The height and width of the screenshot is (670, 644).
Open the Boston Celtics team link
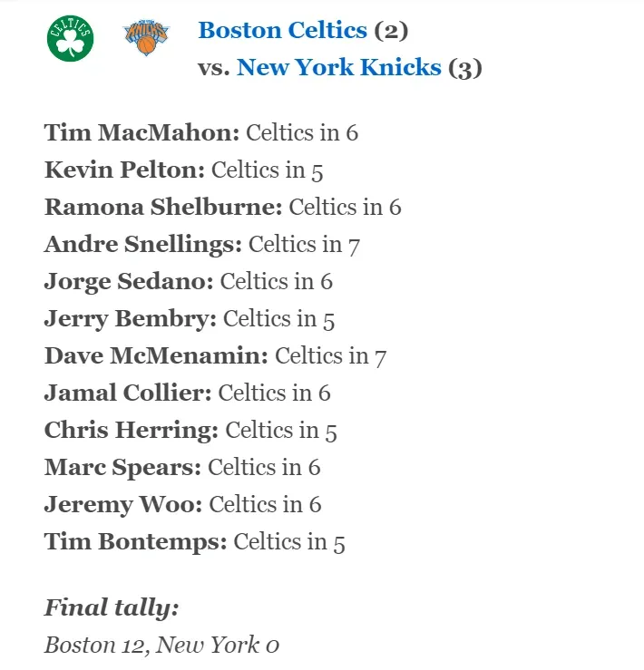coord(282,30)
